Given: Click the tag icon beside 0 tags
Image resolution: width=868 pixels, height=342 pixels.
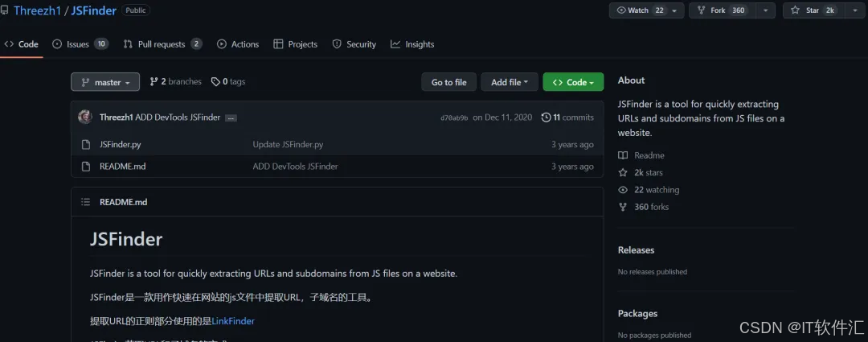Looking at the screenshot, I should click(x=215, y=81).
